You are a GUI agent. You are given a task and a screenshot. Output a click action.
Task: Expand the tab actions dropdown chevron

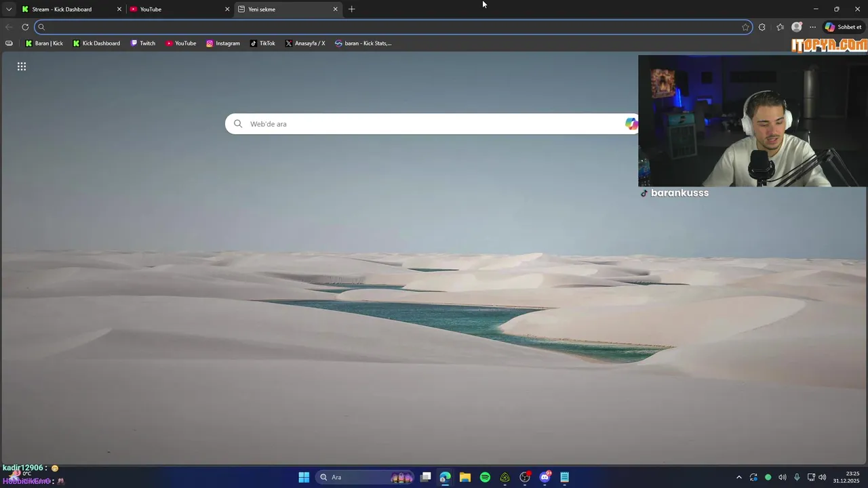9,9
